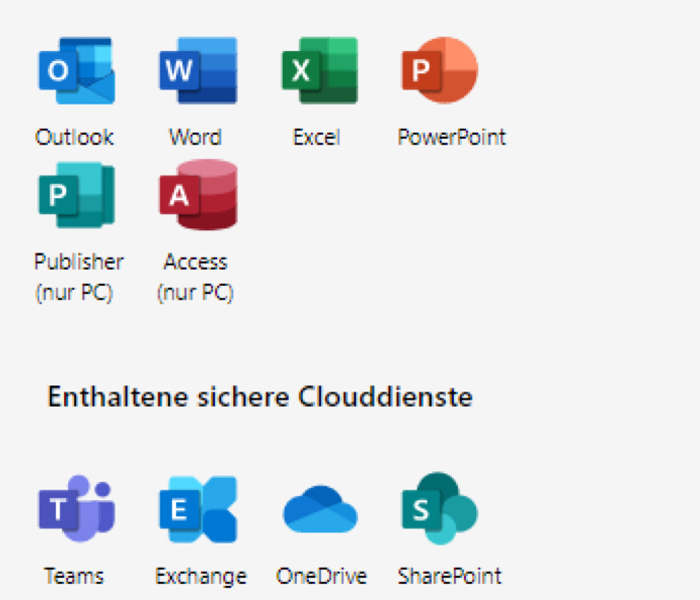Select the "Excel" label text

click(x=317, y=137)
